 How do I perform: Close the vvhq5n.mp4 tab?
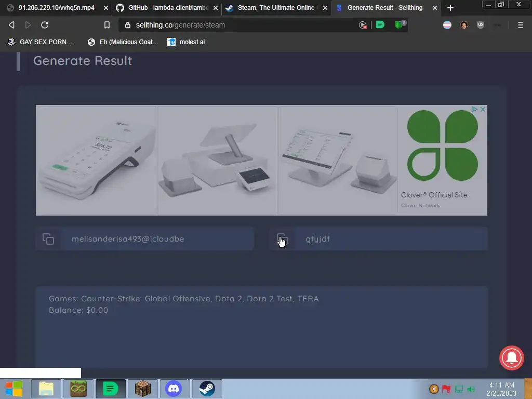[x=106, y=8]
